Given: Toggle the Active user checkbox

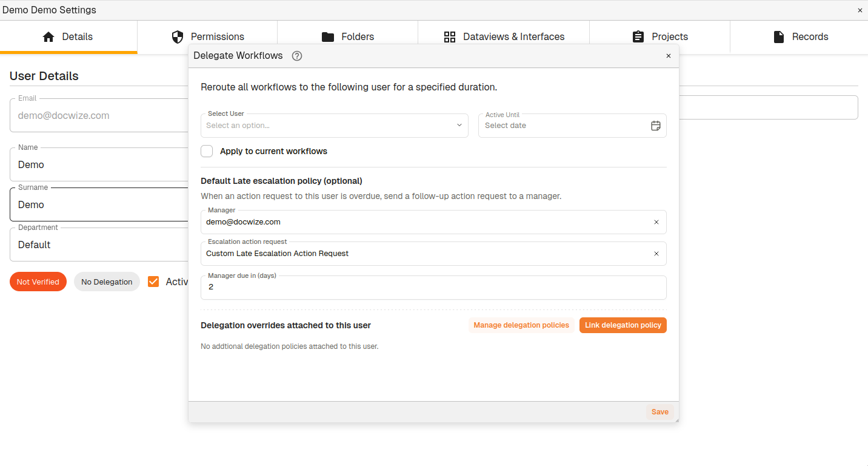Looking at the screenshot, I should (x=153, y=282).
